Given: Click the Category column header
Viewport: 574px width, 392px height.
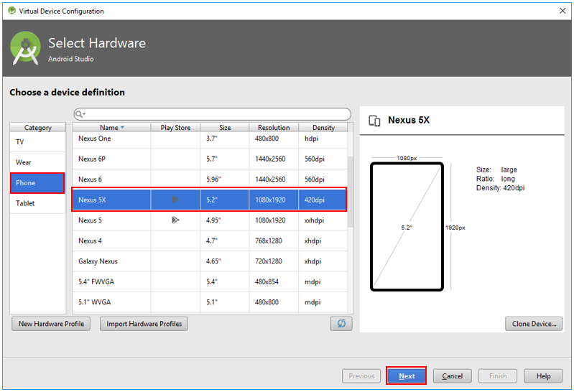Looking at the screenshot, I should 37,127.
